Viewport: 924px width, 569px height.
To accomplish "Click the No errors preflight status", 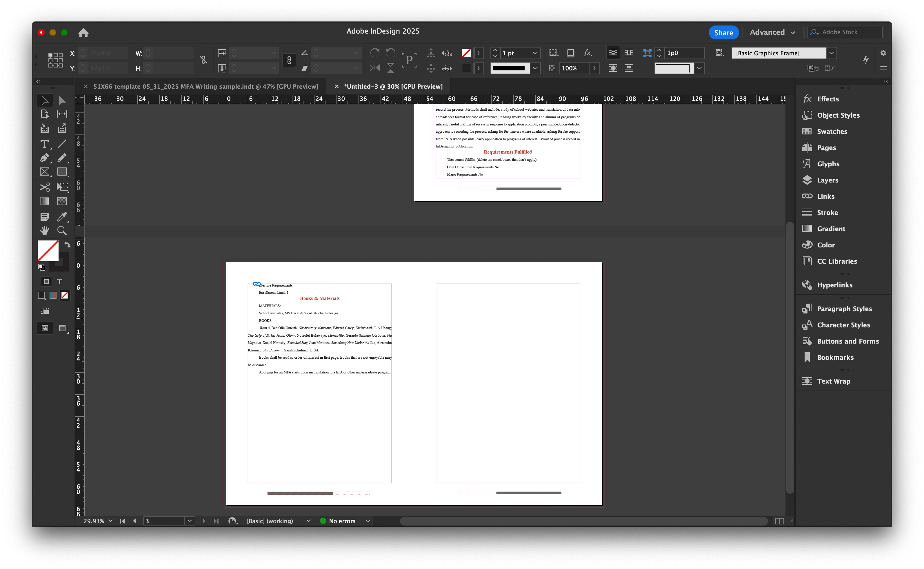I will click(342, 521).
